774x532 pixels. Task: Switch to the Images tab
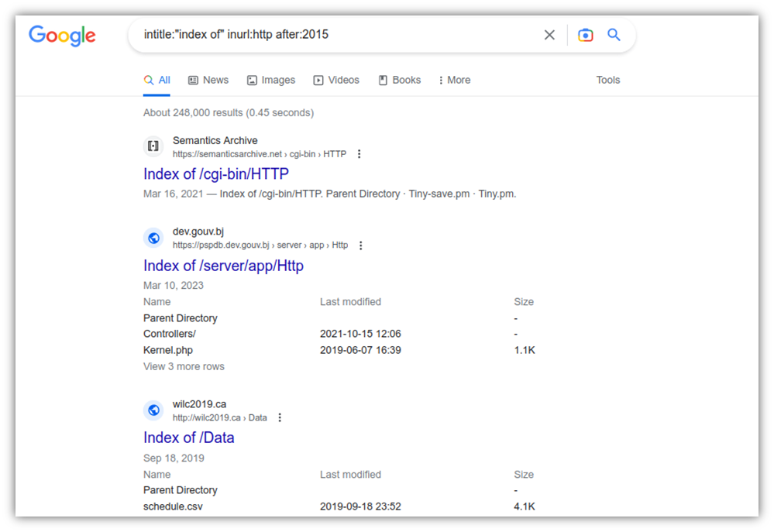[x=271, y=80]
